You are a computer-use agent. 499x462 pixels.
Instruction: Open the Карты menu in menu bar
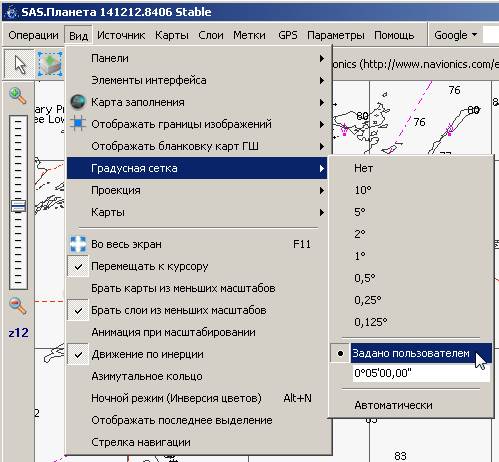click(172, 35)
